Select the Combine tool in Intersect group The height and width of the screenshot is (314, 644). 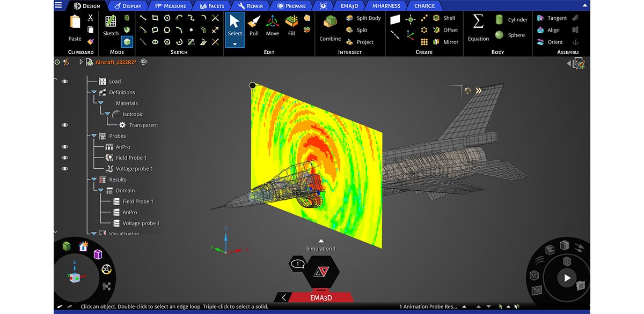pos(330,29)
